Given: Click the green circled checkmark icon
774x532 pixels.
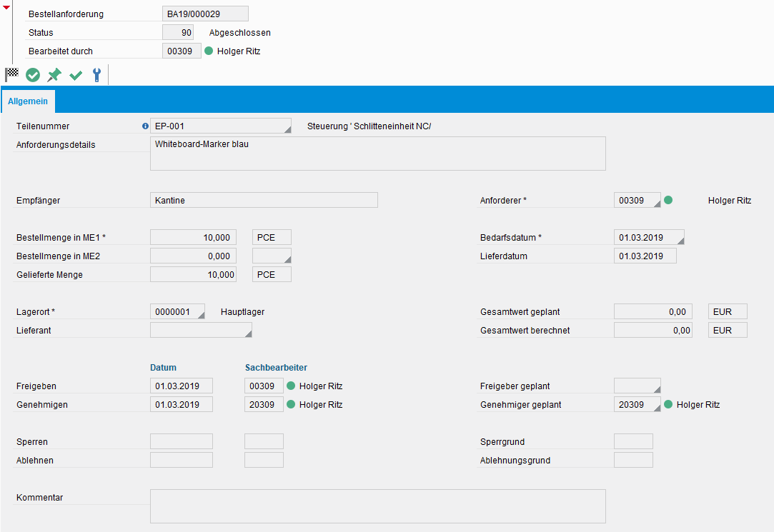Looking at the screenshot, I should 33,75.
